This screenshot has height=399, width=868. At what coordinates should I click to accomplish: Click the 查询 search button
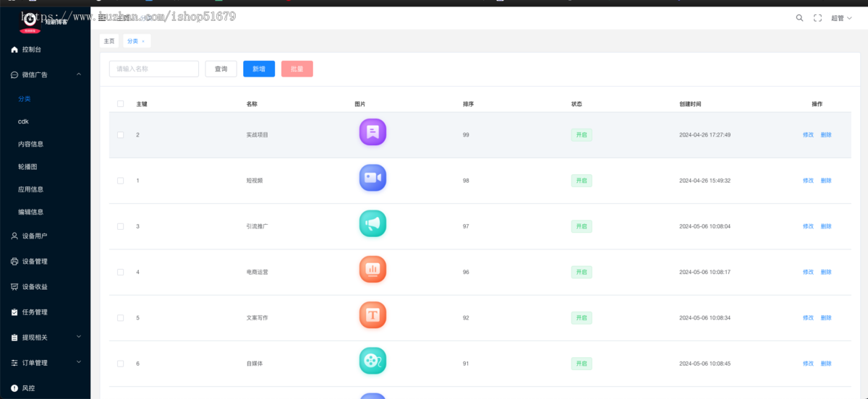(221, 69)
